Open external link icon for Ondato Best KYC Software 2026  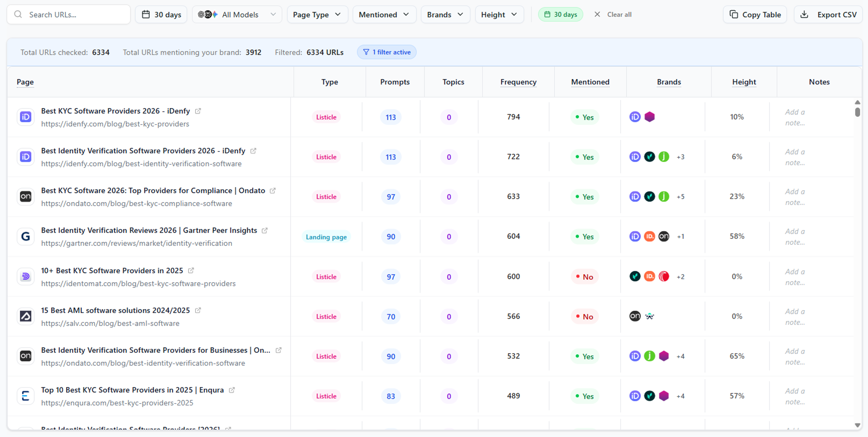(273, 190)
